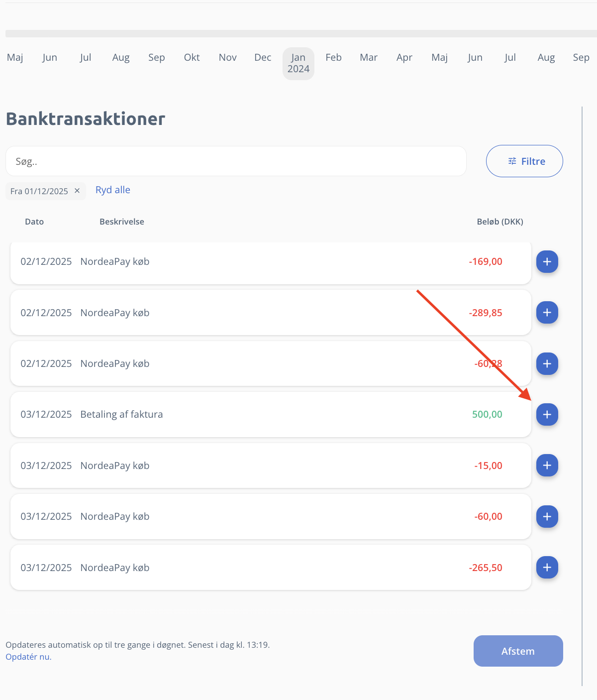This screenshot has height=700, width=597.
Task: Click plus icon for -169,00 NordeaPay transaction
Action: coord(547,262)
